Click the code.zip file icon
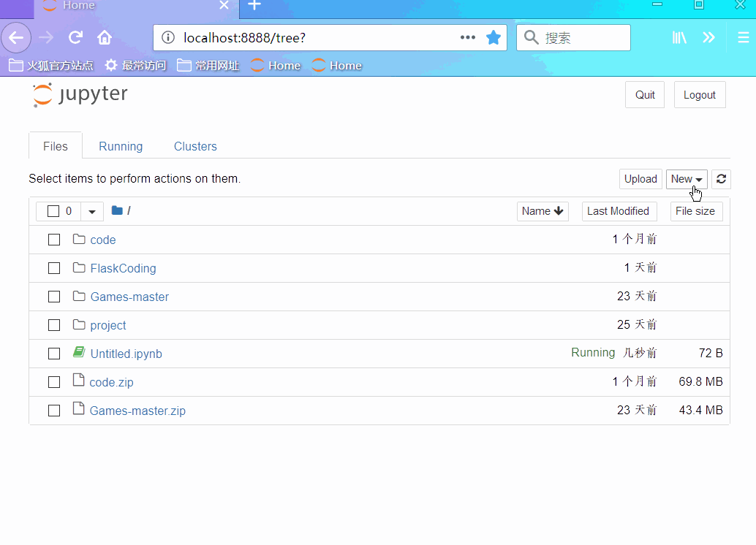 tap(78, 380)
